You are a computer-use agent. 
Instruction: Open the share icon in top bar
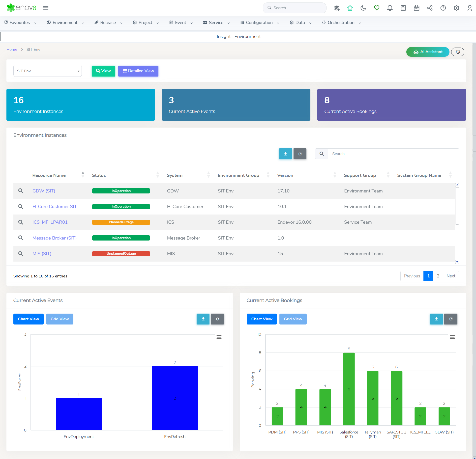coord(430,8)
